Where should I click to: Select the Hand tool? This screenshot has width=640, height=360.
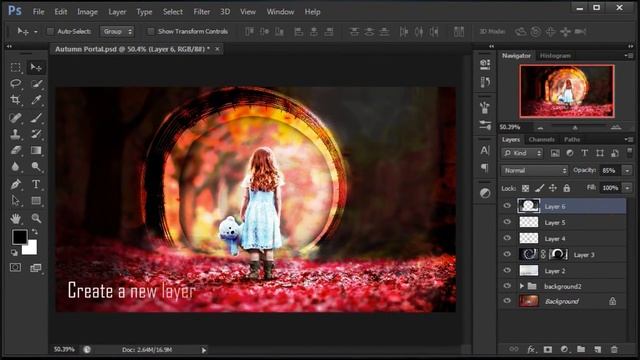click(x=16, y=218)
